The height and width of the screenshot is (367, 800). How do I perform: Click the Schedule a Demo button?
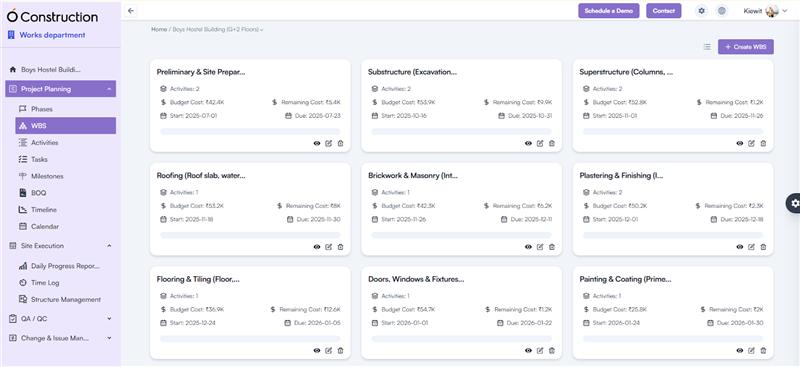609,11
